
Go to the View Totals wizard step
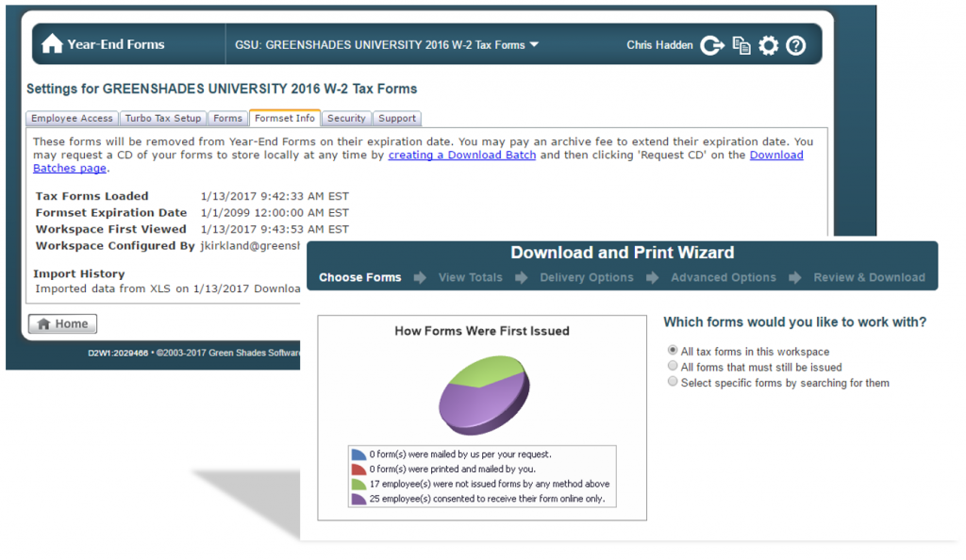point(470,277)
